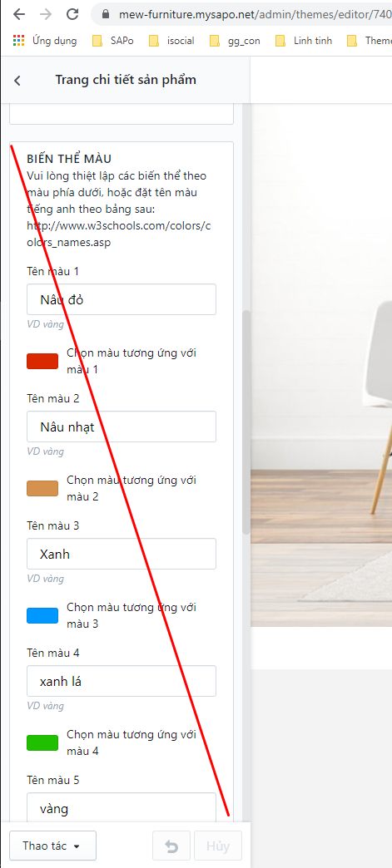The width and height of the screenshot is (392, 868).
Task: Click the browser back arrow
Action: coord(19,14)
